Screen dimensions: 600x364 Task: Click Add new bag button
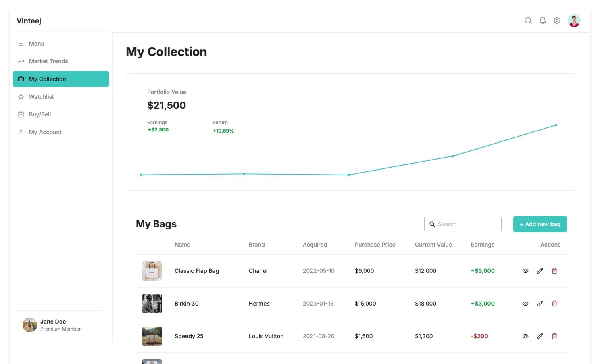coord(540,224)
